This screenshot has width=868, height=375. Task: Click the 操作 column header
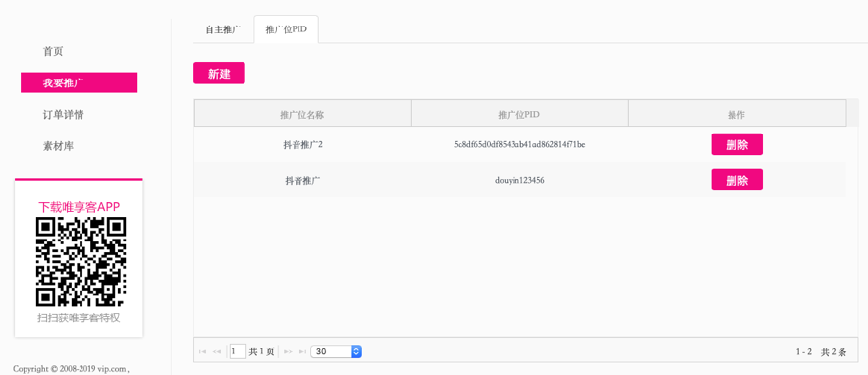(737, 114)
